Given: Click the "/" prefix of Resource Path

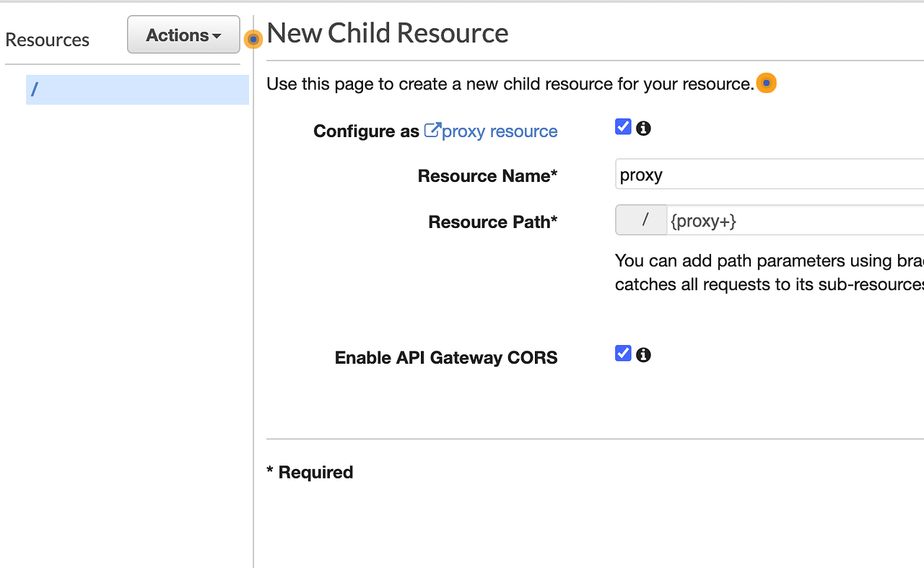Looking at the screenshot, I should pyautogui.click(x=642, y=220).
